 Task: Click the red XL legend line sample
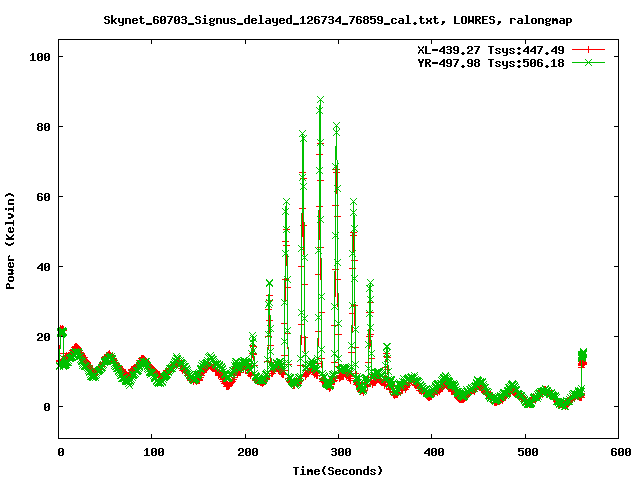tap(588, 50)
